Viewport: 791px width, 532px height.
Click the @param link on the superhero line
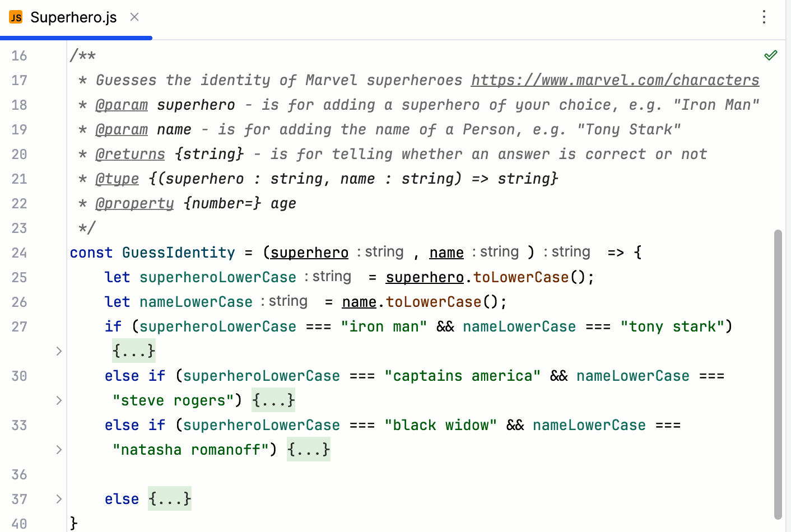(x=122, y=105)
